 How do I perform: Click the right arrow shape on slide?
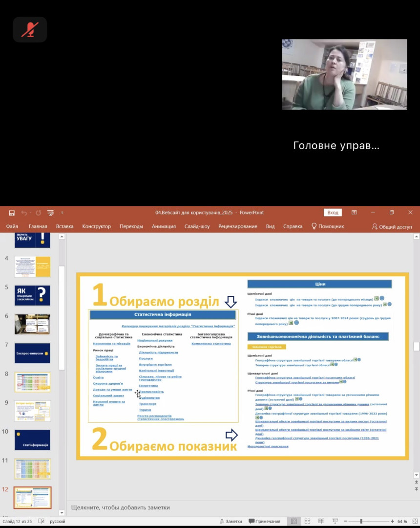click(231, 435)
